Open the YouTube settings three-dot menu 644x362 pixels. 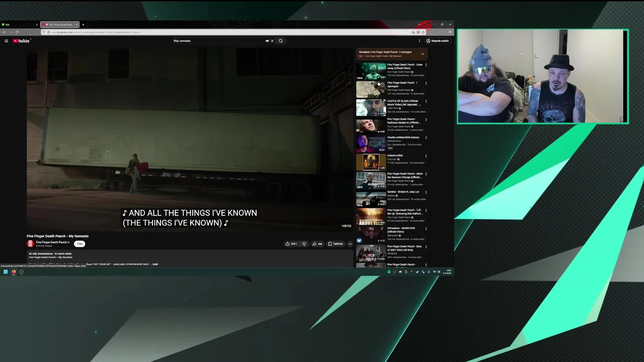click(420, 41)
